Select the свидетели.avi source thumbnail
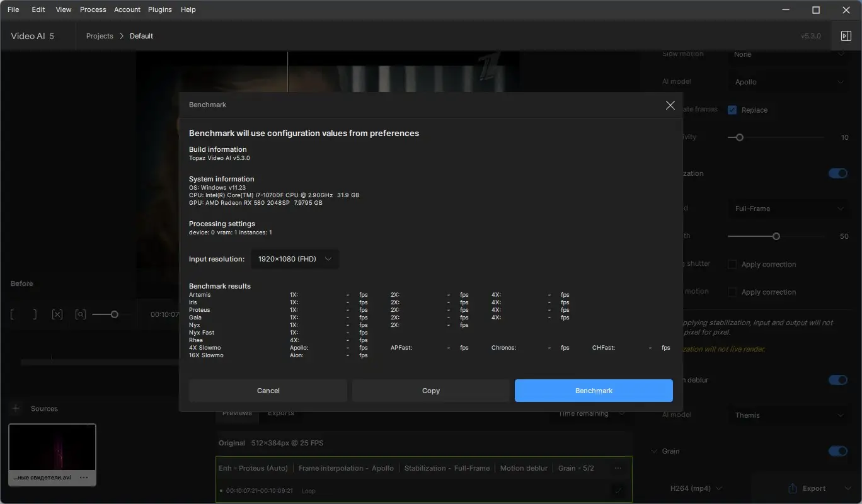The height and width of the screenshot is (504, 862). tap(52, 447)
